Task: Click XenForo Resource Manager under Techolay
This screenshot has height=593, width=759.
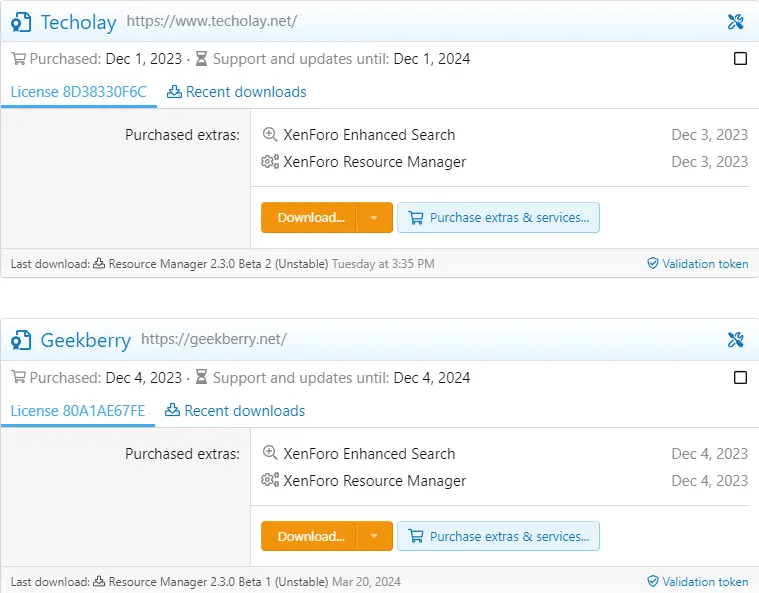Action: point(375,162)
